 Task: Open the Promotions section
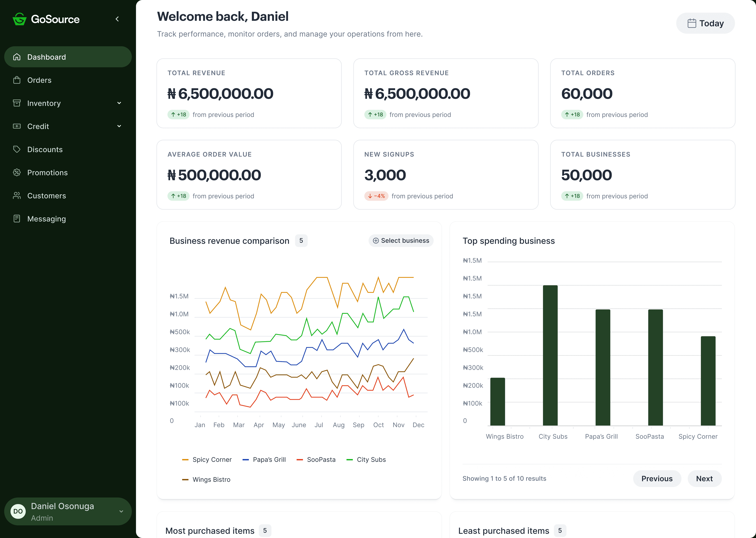(68, 173)
